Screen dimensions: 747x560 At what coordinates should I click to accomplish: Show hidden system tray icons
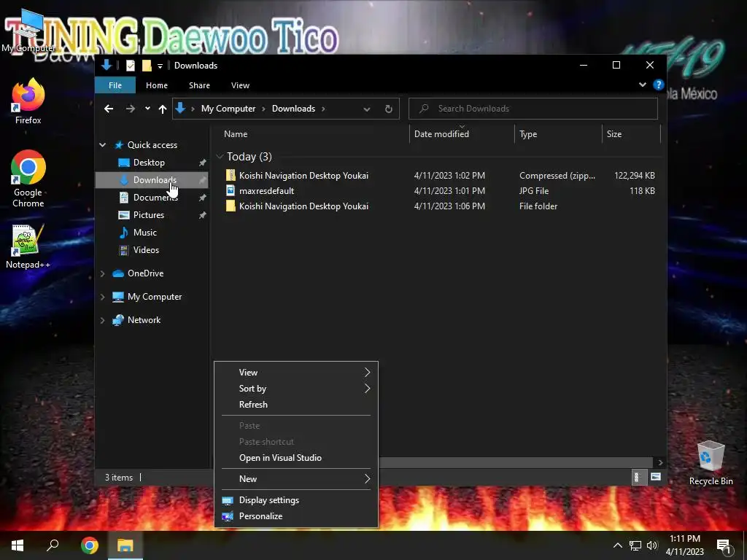pyautogui.click(x=617, y=545)
